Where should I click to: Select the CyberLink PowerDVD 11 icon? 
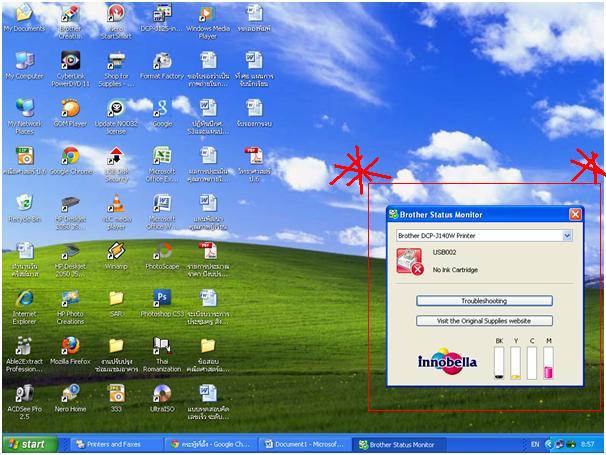[x=70, y=68]
